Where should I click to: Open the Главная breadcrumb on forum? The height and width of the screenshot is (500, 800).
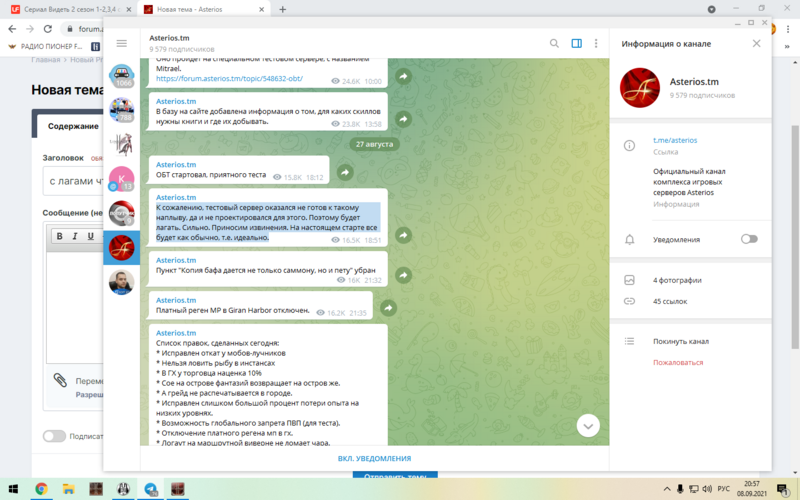(x=45, y=60)
